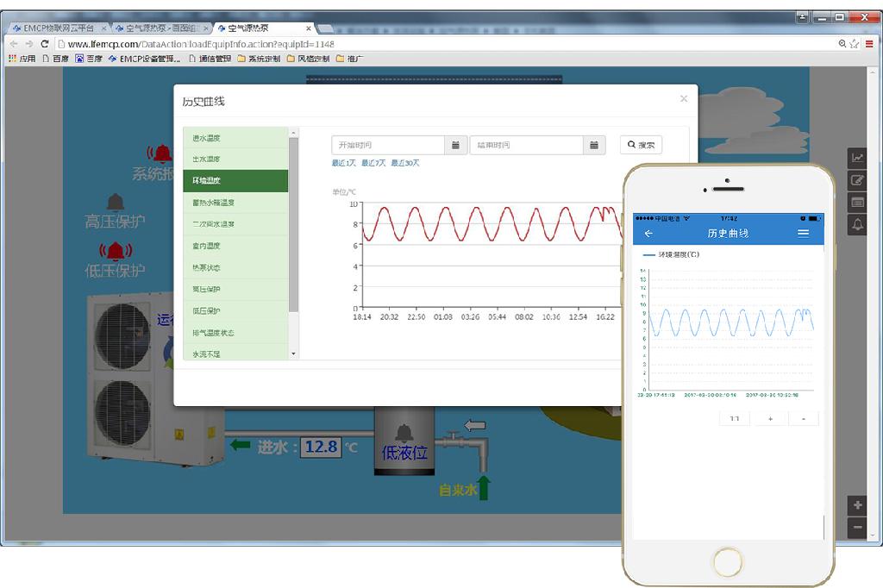Click the 系统报警 red alarm bell
Screen dimensions: 883x588
tap(161, 153)
